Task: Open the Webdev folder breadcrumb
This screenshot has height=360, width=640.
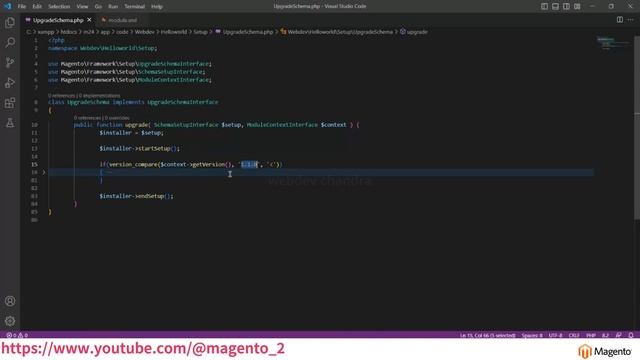Action: click(144, 31)
